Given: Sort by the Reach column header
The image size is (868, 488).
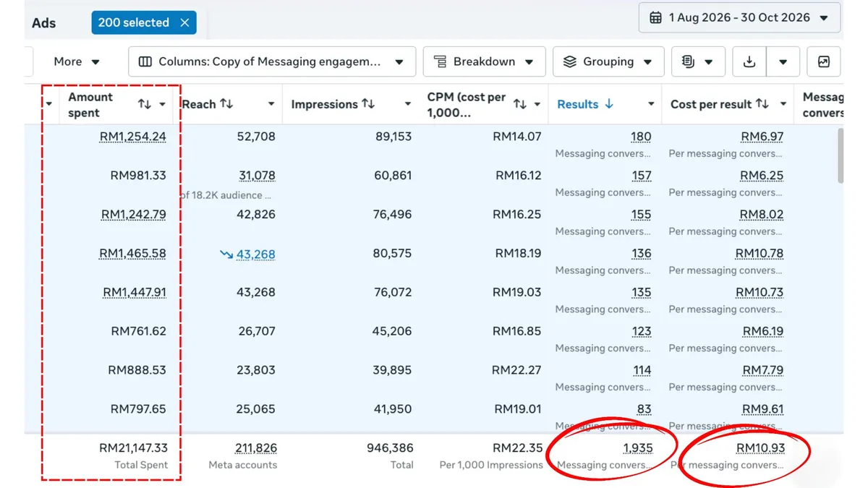Looking at the screenshot, I should click(208, 104).
